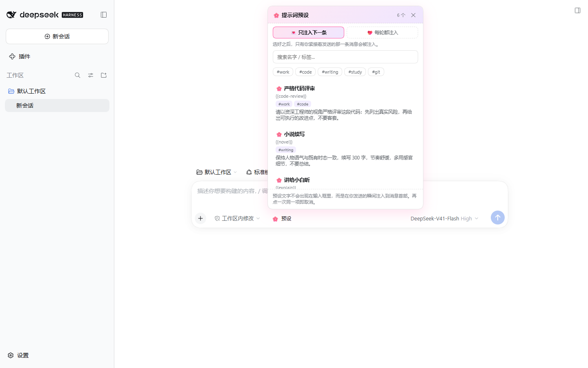Click the HARNESS badge label
The width and height of the screenshot is (588, 368).
(x=72, y=15)
